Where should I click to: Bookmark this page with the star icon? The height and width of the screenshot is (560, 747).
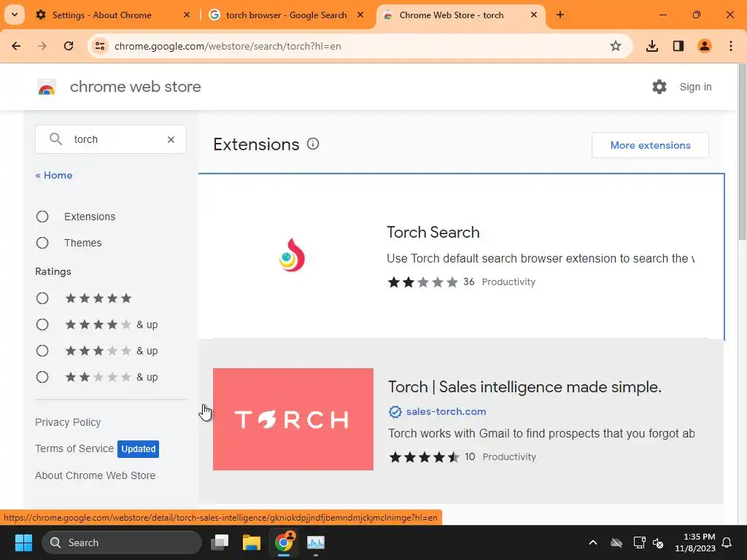coord(616,46)
